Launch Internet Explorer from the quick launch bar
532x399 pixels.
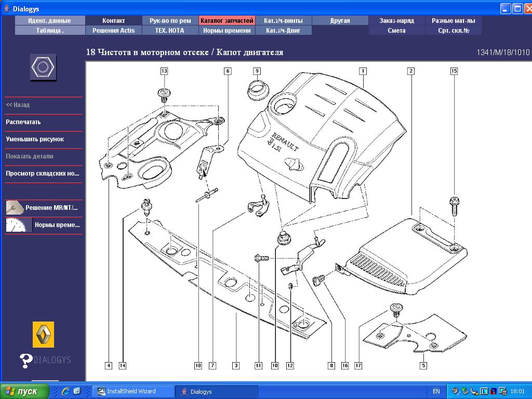click(65, 391)
